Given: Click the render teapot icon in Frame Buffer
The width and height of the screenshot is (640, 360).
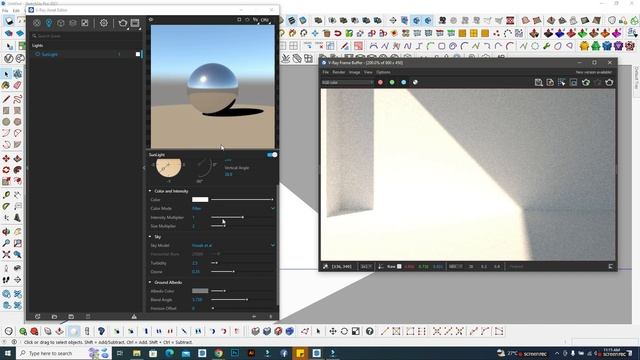Looking at the screenshot, I should click(609, 82).
